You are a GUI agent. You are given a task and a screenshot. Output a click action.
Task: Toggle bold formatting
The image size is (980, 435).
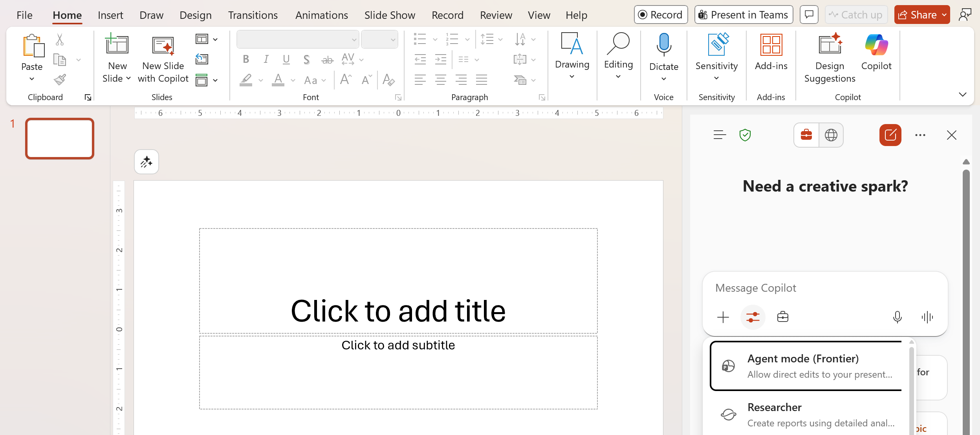point(246,59)
